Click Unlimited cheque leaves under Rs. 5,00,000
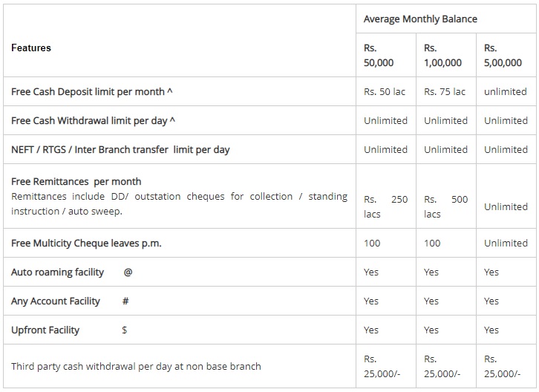Viewport: 539px width, 392px height. click(506, 243)
